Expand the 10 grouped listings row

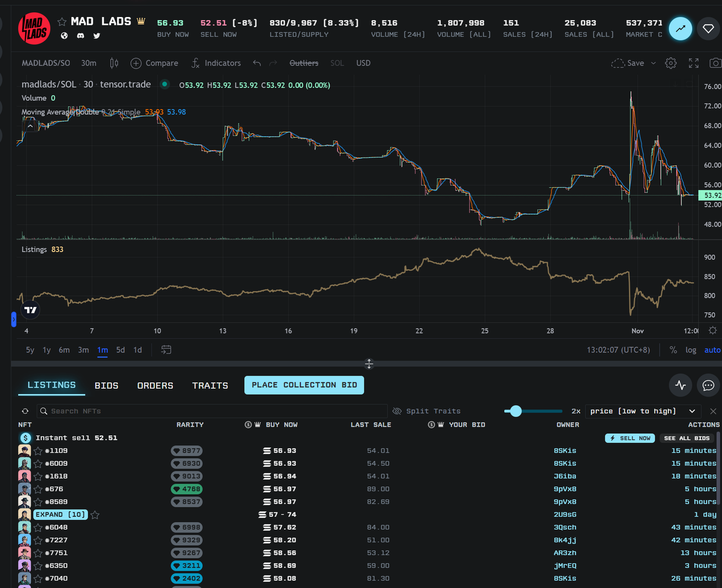tap(60, 514)
